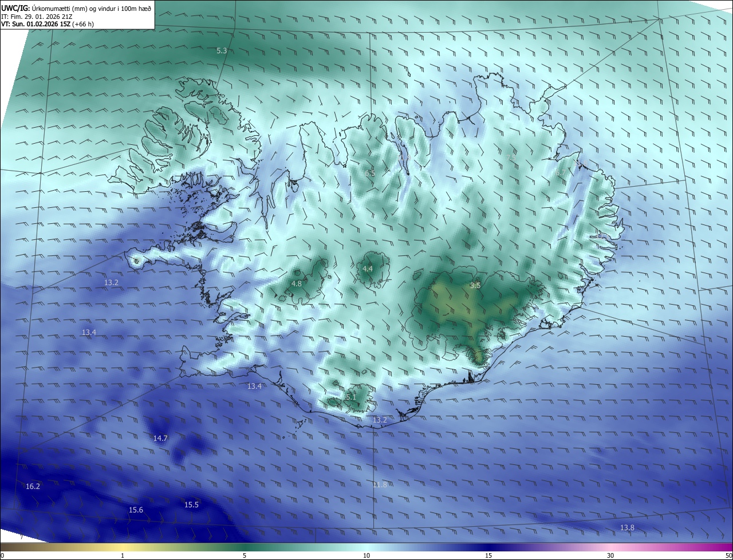Click the colorbar tick label 15

click(x=488, y=555)
